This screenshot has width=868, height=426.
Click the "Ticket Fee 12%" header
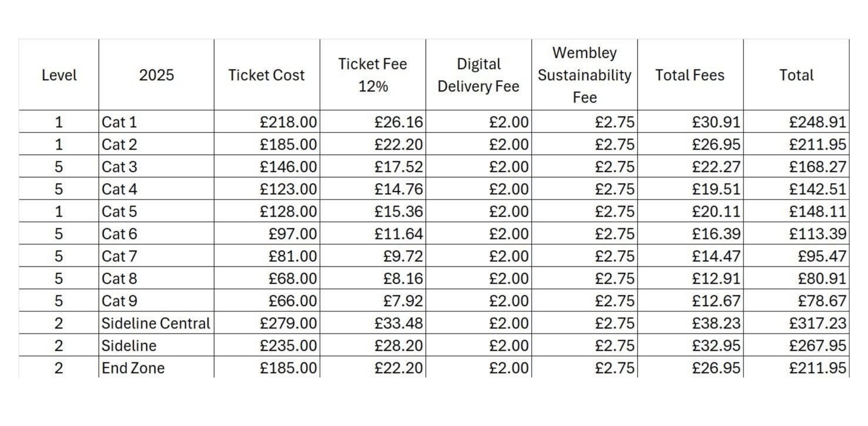(373, 75)
